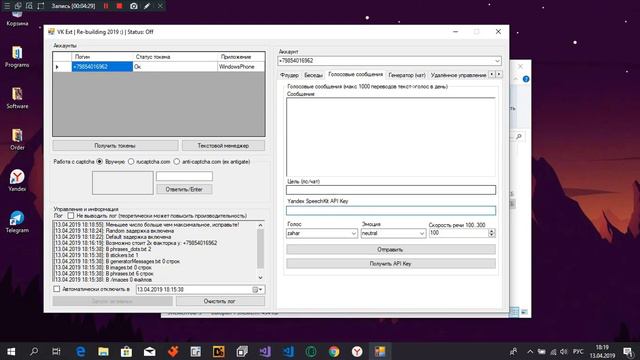Open the recorder toolbar hamburger menu
This screenshot has height=360, width=640.
(7, 6)
